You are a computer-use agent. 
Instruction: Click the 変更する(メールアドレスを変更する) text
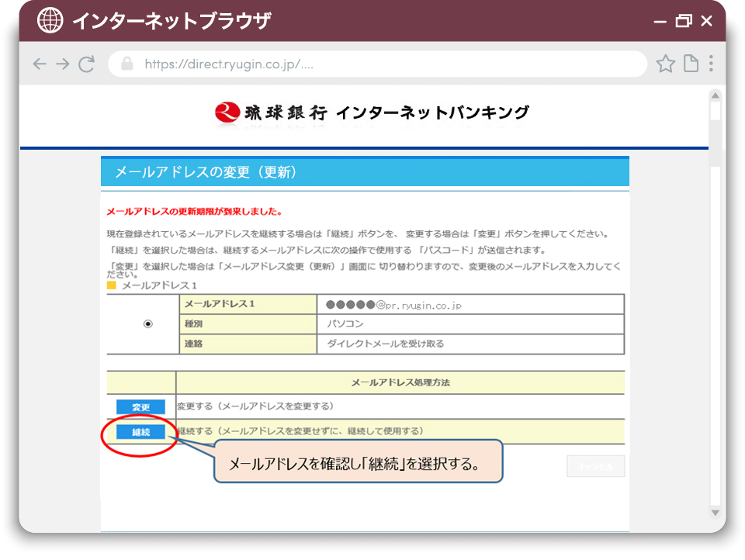tap(255, 406)
